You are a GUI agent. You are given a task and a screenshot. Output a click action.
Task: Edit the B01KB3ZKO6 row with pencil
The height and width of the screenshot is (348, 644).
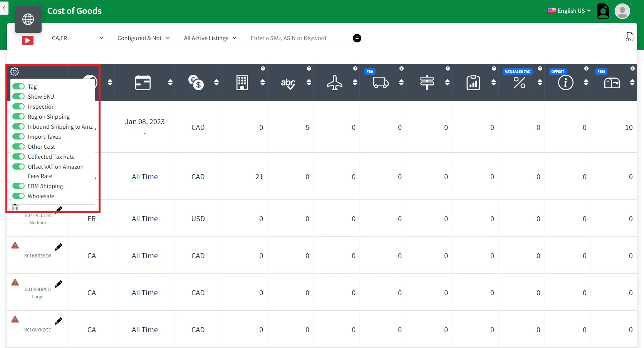coord(59,247)
